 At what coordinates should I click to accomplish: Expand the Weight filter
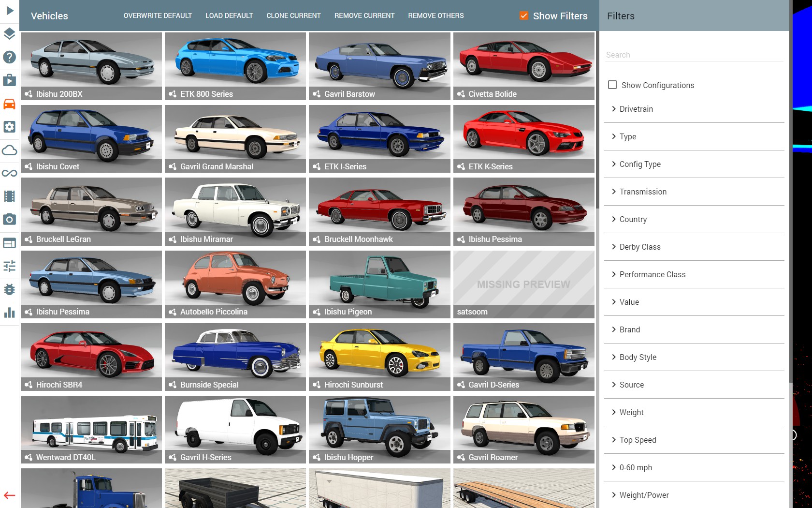pyautogui.click(x=694, y=412)
